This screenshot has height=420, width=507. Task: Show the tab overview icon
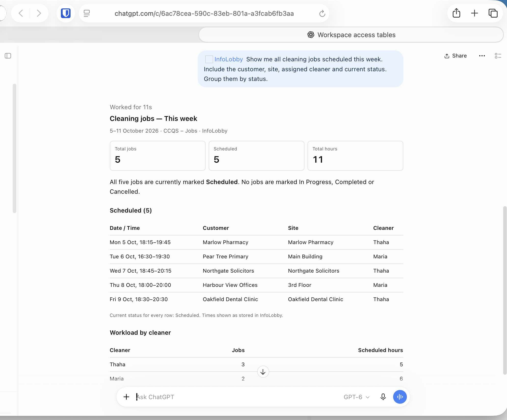pyautogui.click(x=493, y=13)
